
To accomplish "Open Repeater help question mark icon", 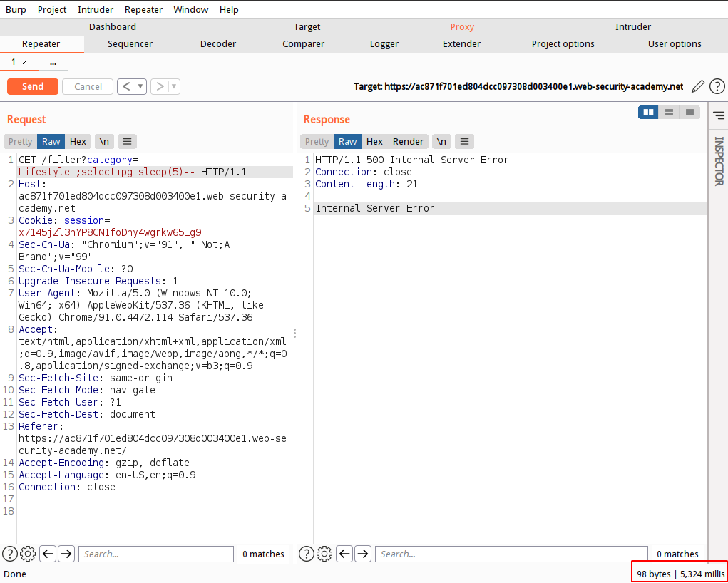I will pyautogui.click(x=717, y=86).
